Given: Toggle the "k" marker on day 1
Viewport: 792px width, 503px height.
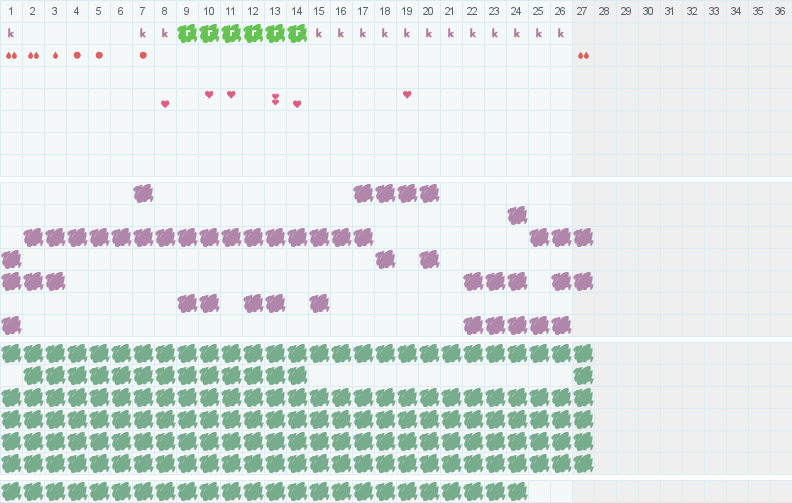Looking at the screenshot, I should pos(11,33).
